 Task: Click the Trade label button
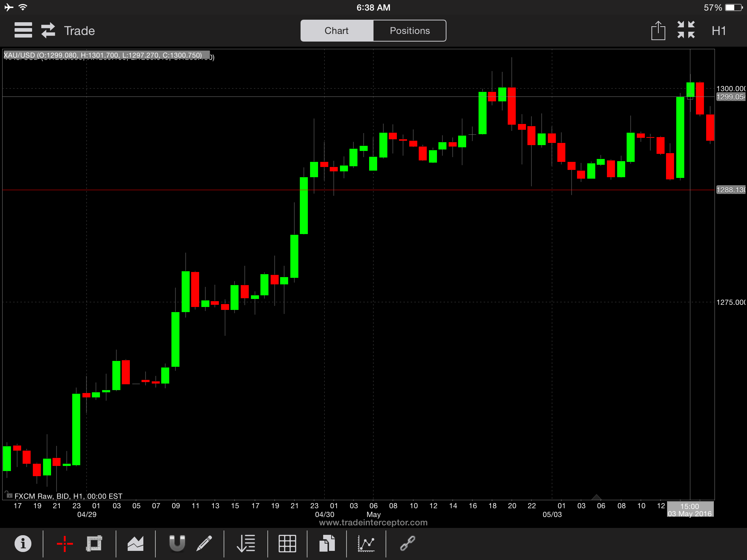80,31
